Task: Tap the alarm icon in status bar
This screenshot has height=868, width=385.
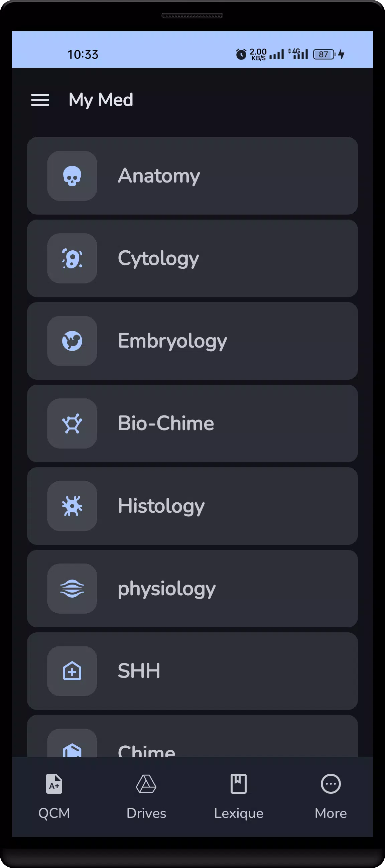Action: [241, 54]
